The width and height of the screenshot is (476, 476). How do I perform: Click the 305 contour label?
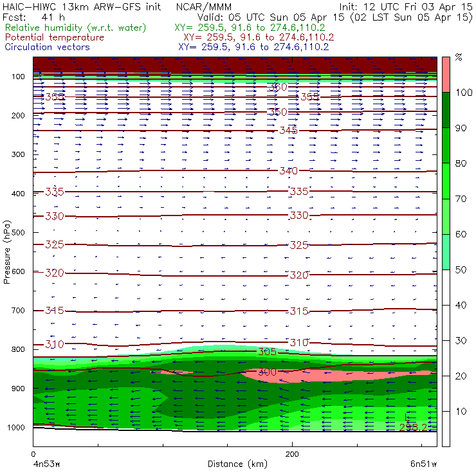(x=267, y=352)
